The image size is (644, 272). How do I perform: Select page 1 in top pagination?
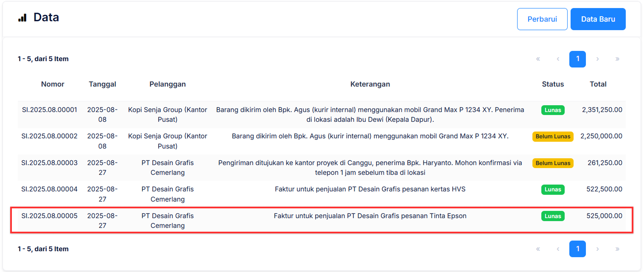pyautogui.click(x=577, y=59)
